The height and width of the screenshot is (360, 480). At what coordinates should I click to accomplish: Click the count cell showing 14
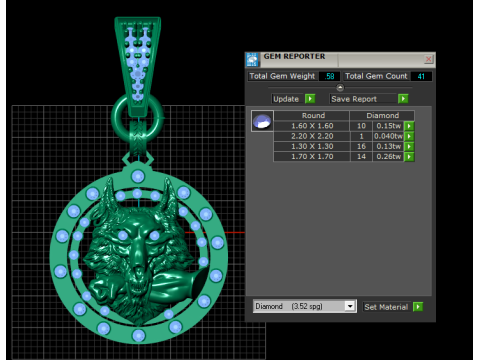361,157
